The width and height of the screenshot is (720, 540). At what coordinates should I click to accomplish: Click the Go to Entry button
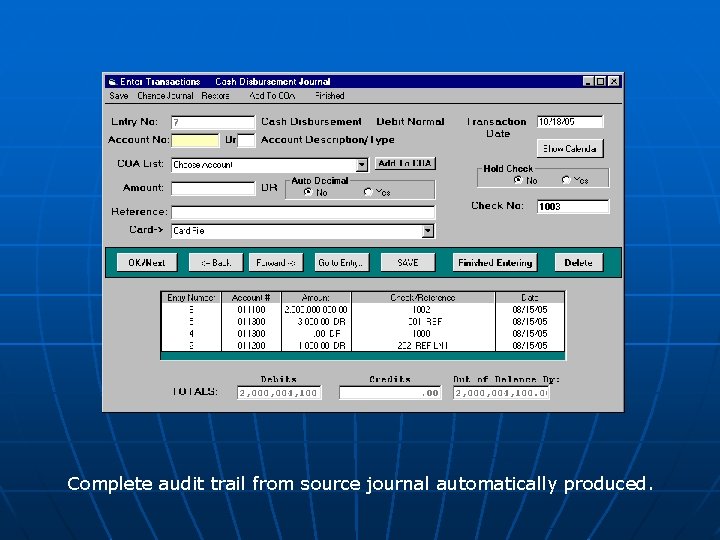pyautogui.click(x=342, y=263)
